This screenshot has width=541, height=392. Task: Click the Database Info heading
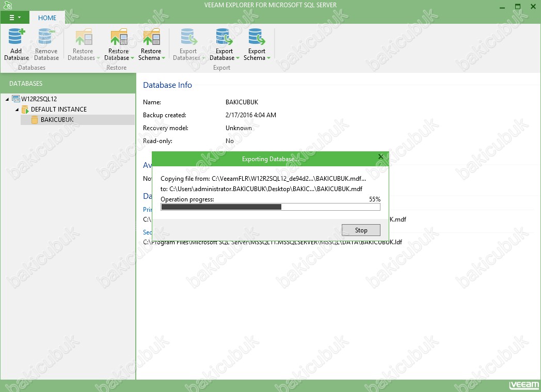pos(167,85)
